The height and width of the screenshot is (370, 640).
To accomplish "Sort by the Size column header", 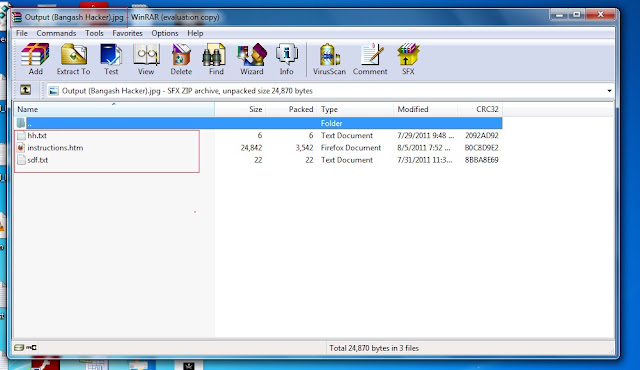I will (240, 109).
